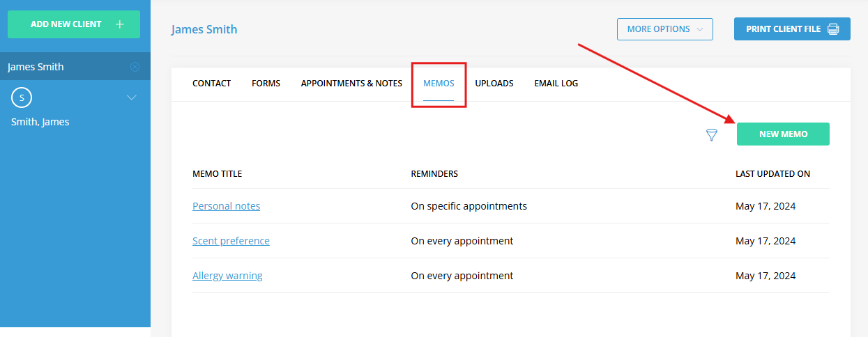Click Smith, James in sidebar
Viewport: 868px width, 337px height.
click(x=40, y=122)
